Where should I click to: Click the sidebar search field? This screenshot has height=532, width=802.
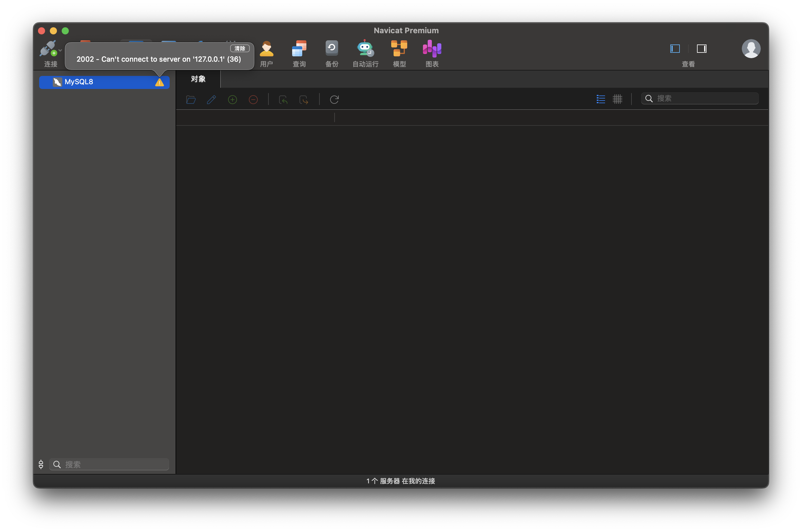click(109, 464)
